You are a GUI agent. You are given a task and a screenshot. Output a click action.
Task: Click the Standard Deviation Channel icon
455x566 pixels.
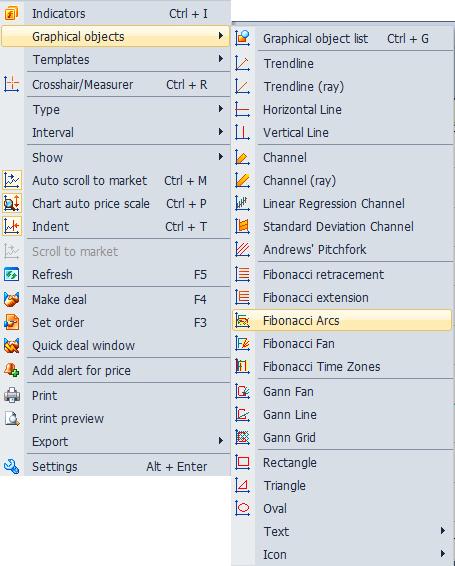point(242,226)
